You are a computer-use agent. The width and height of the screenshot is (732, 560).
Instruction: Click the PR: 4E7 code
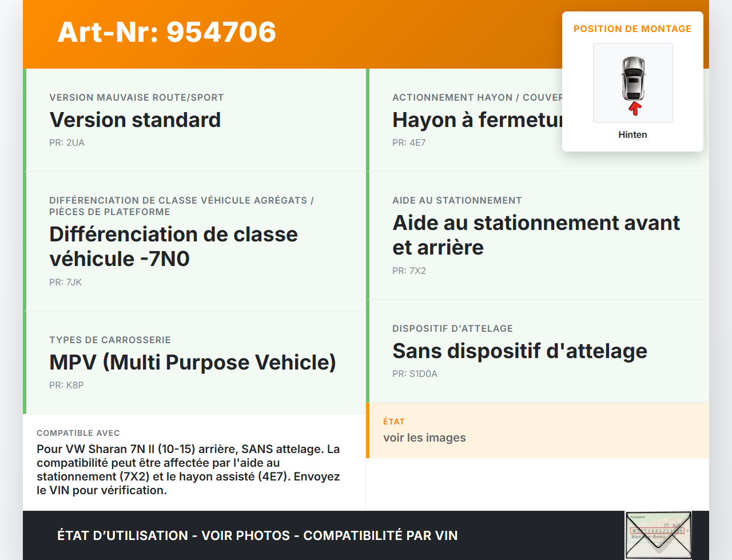(409, 142)
